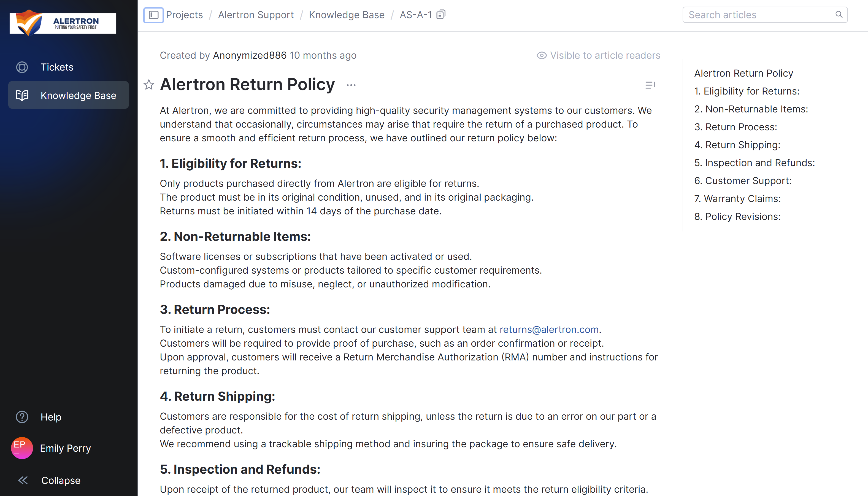Click the eye visibility icon

tap(542, 56)
